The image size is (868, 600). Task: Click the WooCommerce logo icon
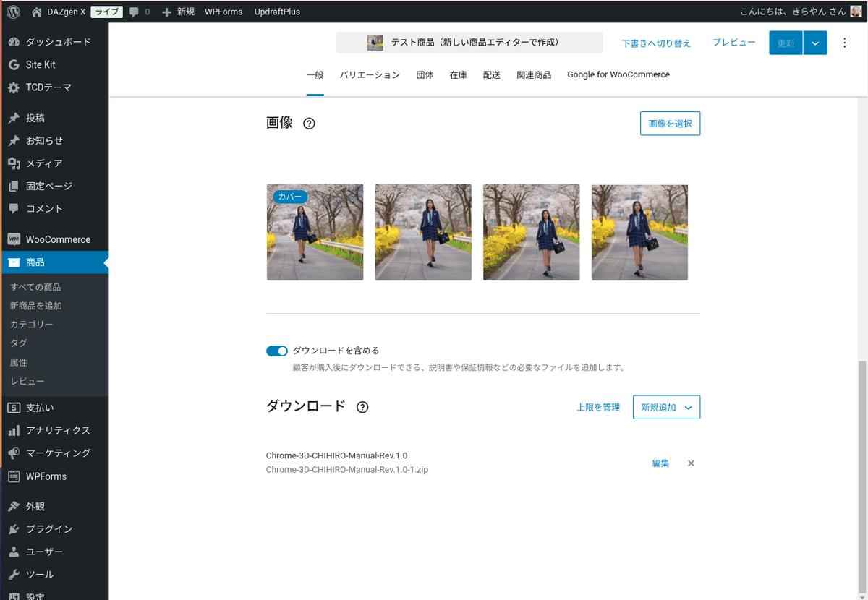pos(14,239)
